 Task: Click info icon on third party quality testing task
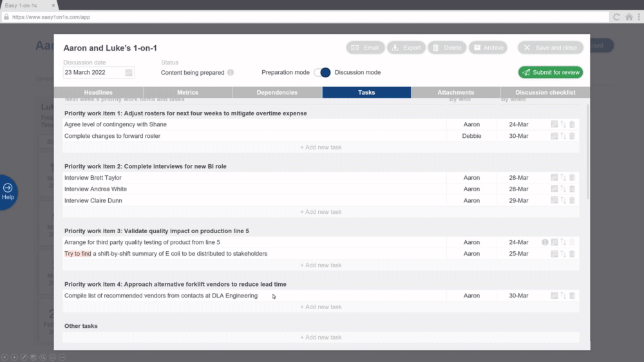click(x=545, y=242)
